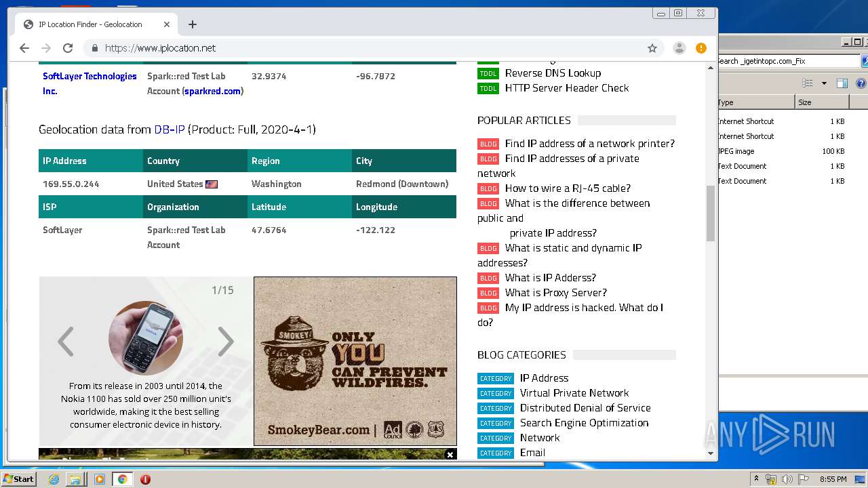Go back using the browser back arrow
Image resolution: width=868 pixels, height=488 pixels.
click(x=24, y=48)
